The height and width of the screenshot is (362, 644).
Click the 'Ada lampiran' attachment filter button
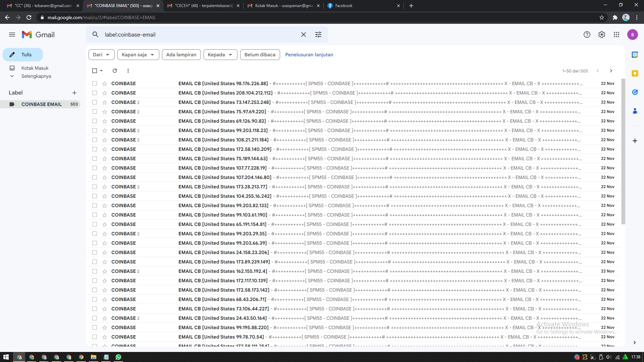181,54
